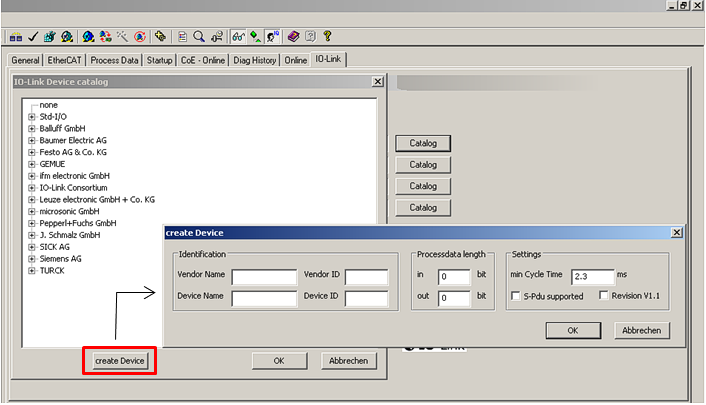Close the IO-Link Device catalog panel
Image resolution: width=706 pixels, height=405 pixels.
(378, 82)
